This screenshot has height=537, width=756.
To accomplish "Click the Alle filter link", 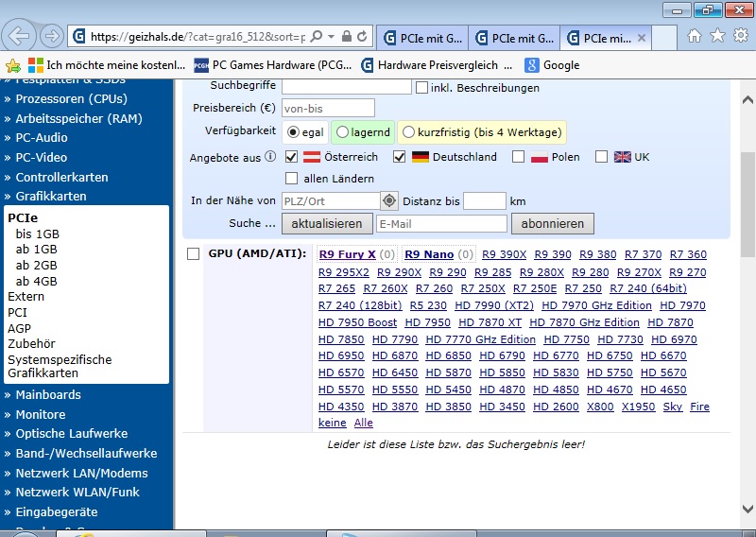I will click(x=364, y=423).
